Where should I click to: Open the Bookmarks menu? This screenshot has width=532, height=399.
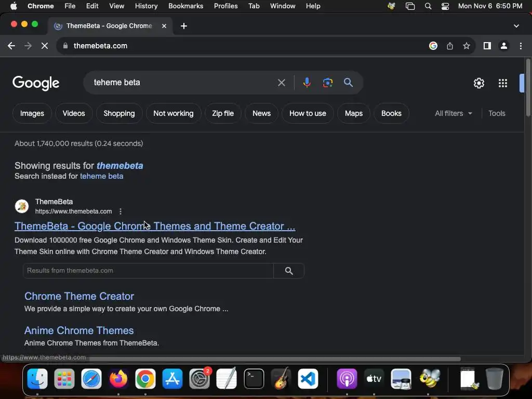coord(185,6)
